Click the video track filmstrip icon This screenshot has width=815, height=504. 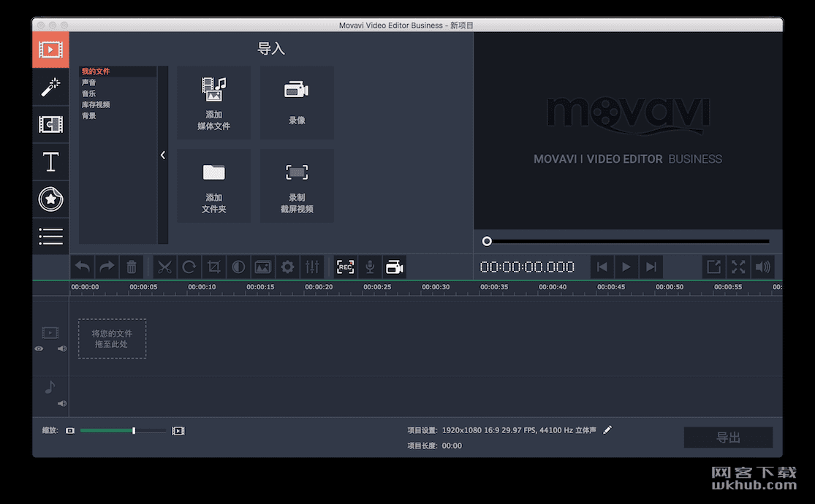[50, 332]
